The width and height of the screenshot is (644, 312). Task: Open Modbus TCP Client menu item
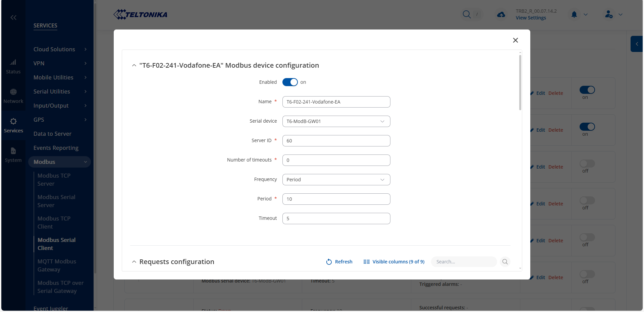coord(54,223)
